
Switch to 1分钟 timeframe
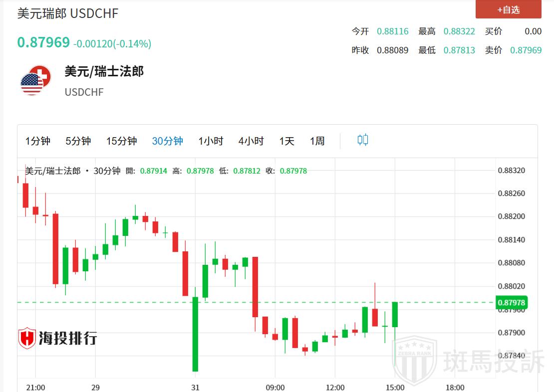38,141
